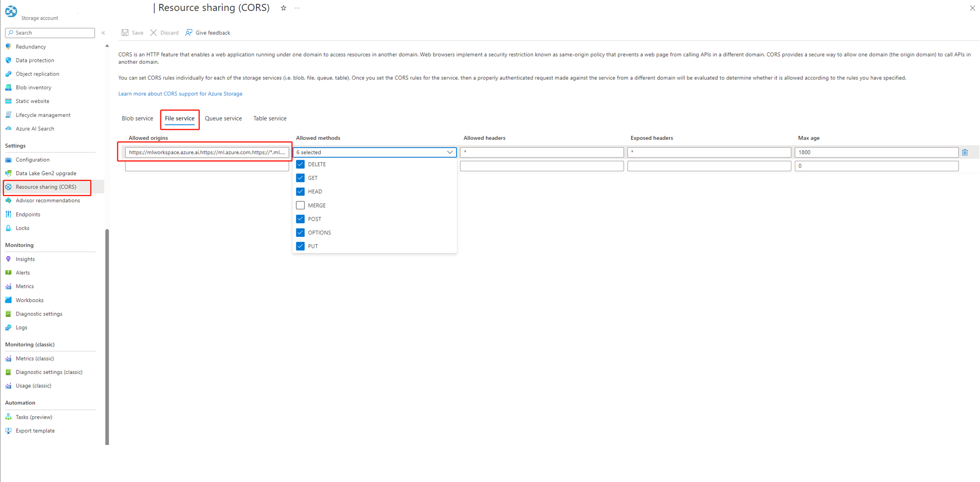This screenshot has height=482, width=980.
Task: Click the Azure AI Search icon
Action: pyautogui.click(x=8, y=129)
